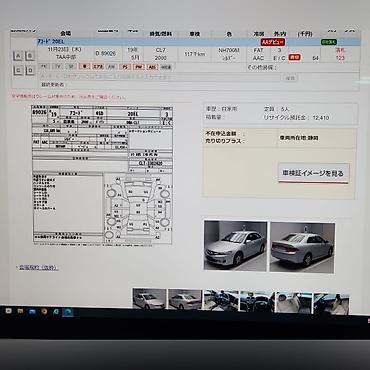This screenshot has width=370, height=370.
Task: Click the button beside the memo field
Action: pos(290,78)
